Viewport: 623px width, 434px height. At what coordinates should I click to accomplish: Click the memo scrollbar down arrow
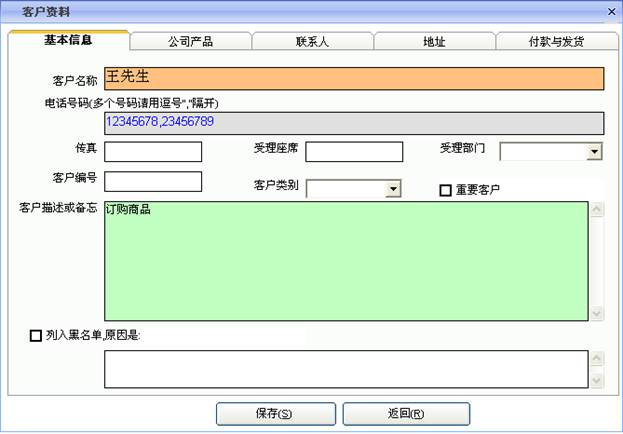pos(597,313)
